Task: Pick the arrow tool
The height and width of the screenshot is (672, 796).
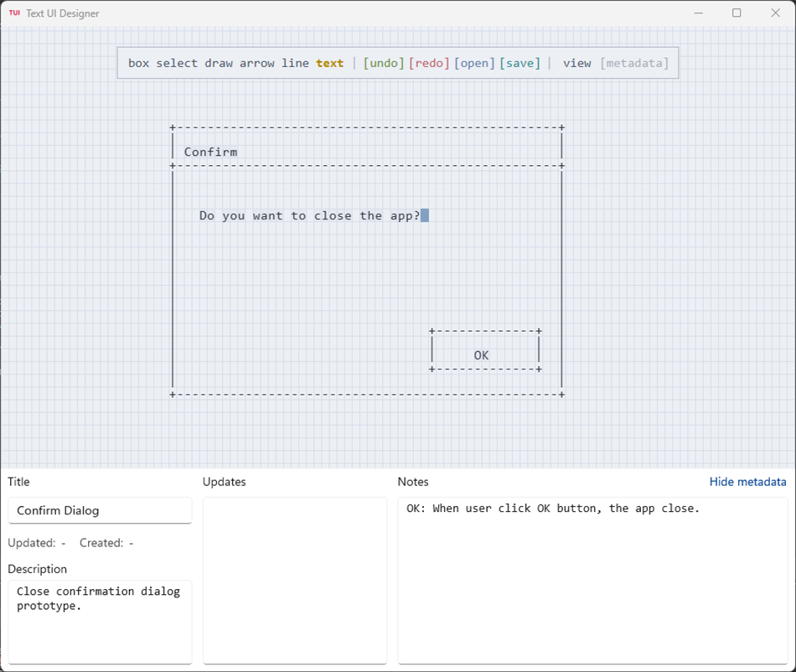Action: click(x=257, y=64)
